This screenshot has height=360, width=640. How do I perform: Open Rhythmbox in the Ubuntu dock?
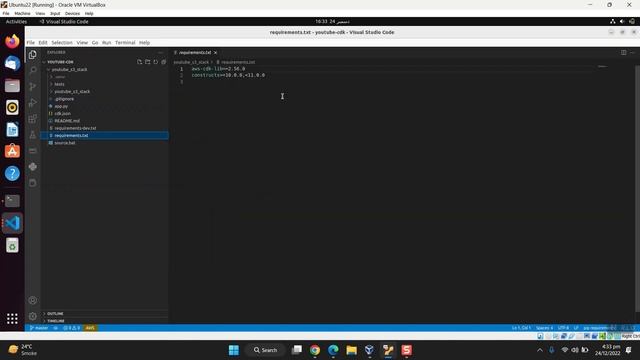pos(12,107)
